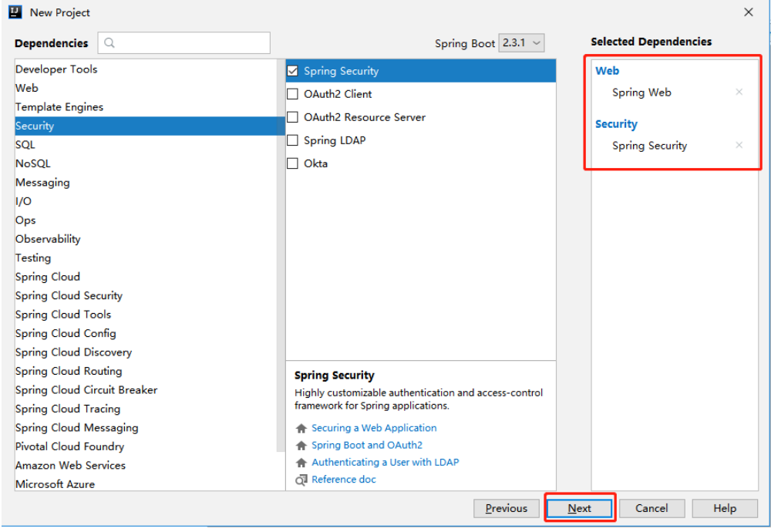
Task: Click the category list vertical scrollbar
Action: (281, 256)
